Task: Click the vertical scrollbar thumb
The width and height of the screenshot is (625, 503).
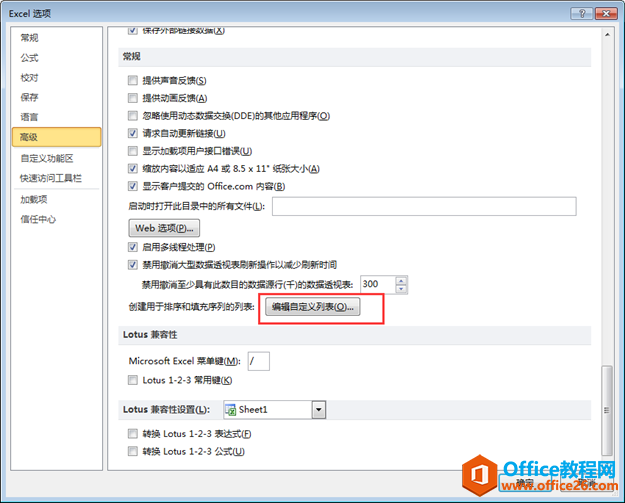Action: click(607, 410)
